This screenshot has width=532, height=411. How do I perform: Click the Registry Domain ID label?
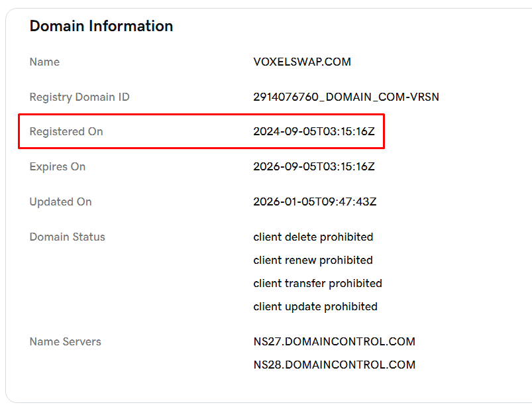(x=80, y=97)
